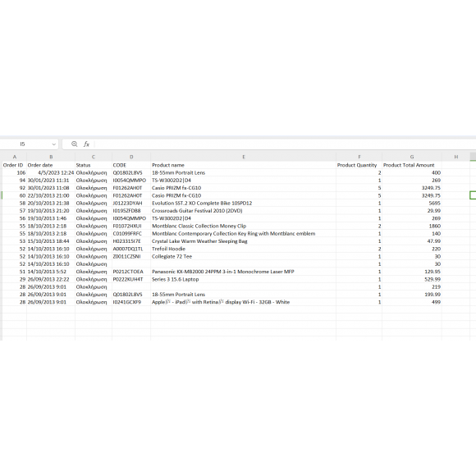Click the total amount cell 1860
Viewport: 476px width, 476px height.
coord(412,226)
